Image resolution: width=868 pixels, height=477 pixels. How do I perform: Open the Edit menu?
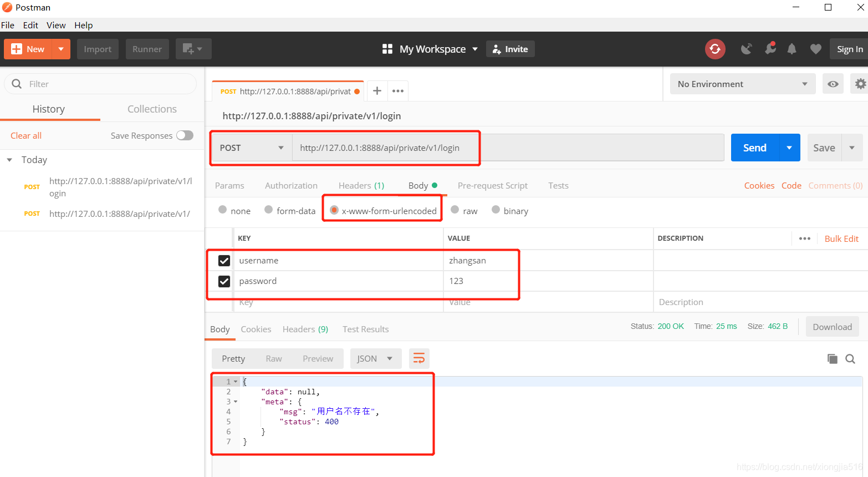point(30,25)
